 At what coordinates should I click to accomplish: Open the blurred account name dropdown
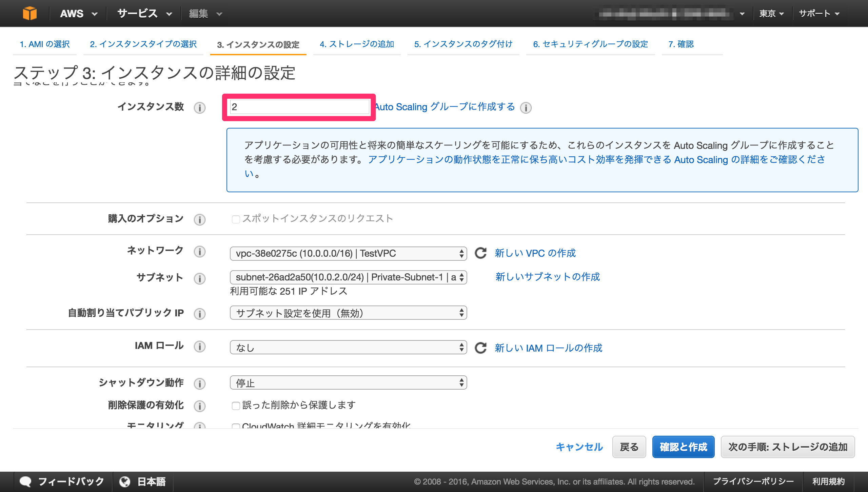click(x=669, y=14)
